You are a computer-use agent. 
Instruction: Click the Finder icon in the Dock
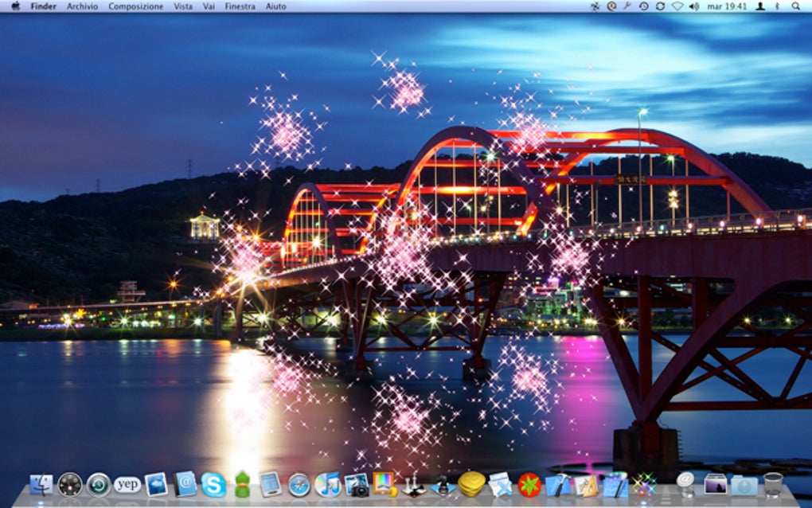click(x=41, y=485)
